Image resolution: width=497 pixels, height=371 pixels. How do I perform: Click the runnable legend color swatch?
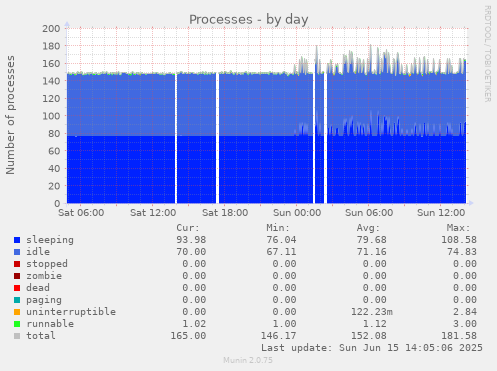pos(17,324)
